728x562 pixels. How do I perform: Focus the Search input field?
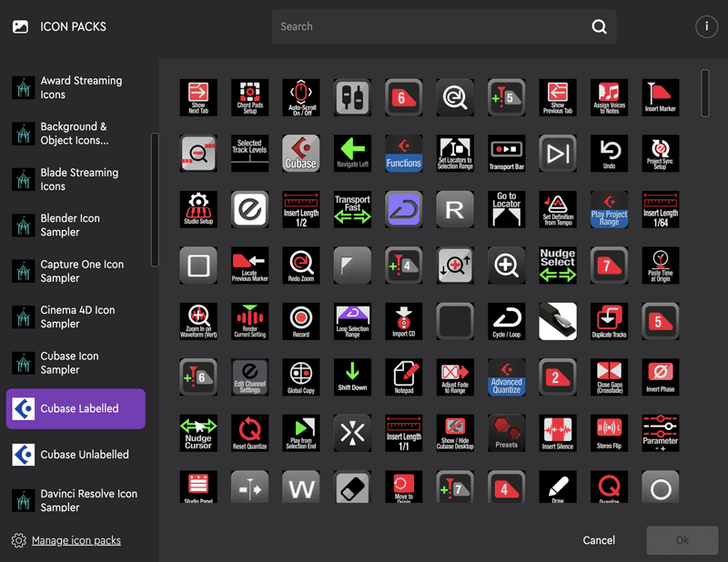(444, 26)
